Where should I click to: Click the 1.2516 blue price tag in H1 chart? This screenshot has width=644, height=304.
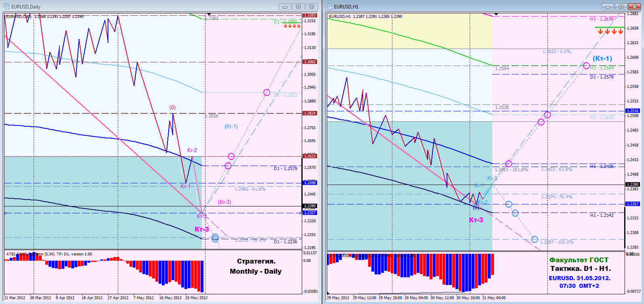[x=632, y=111]
